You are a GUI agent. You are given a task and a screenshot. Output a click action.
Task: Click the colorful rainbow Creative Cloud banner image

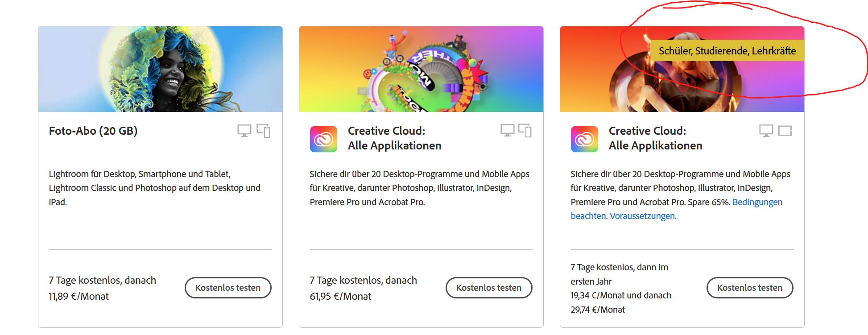pos(421,69)
